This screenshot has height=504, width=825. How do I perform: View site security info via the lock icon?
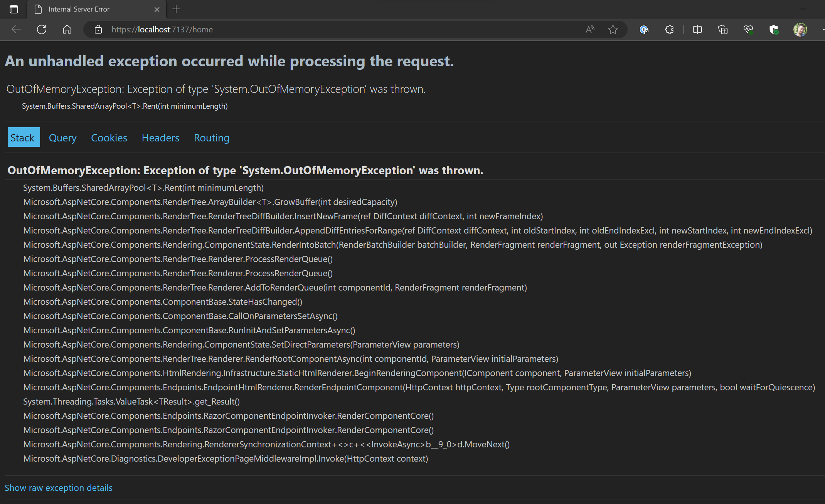(98, 29)
